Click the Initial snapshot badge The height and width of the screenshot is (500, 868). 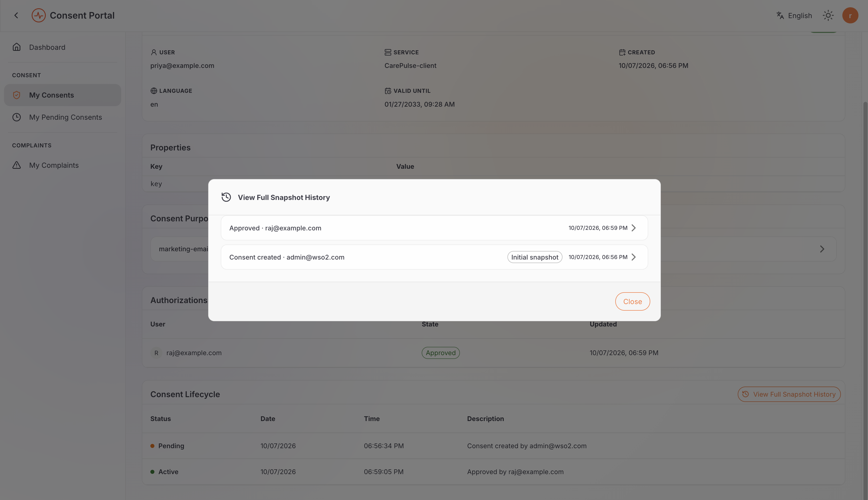tap(534, 257)
